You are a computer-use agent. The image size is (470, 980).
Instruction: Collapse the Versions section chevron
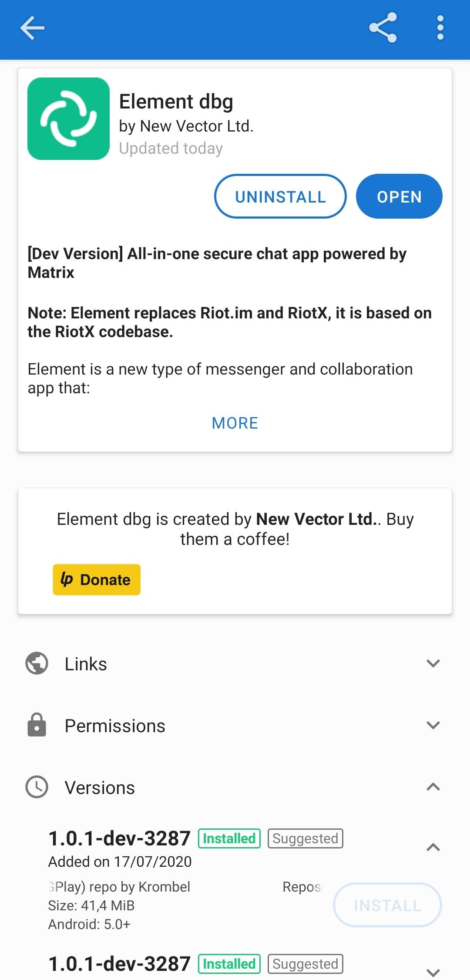pos(433,787)
